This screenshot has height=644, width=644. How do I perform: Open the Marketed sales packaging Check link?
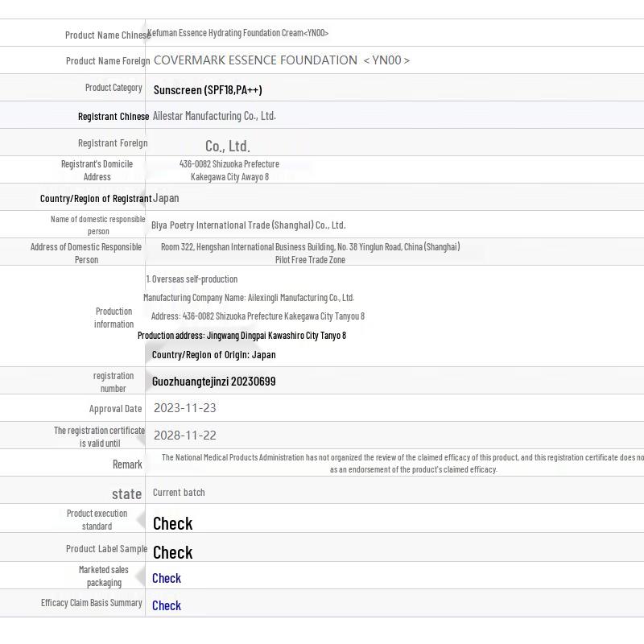(167, 578)
